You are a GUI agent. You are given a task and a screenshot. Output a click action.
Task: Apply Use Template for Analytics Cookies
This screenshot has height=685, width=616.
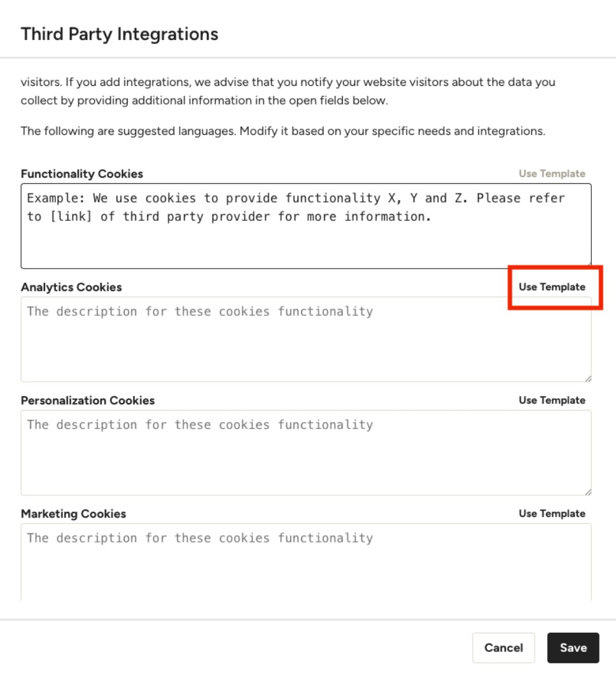click(x=552, y=287)
